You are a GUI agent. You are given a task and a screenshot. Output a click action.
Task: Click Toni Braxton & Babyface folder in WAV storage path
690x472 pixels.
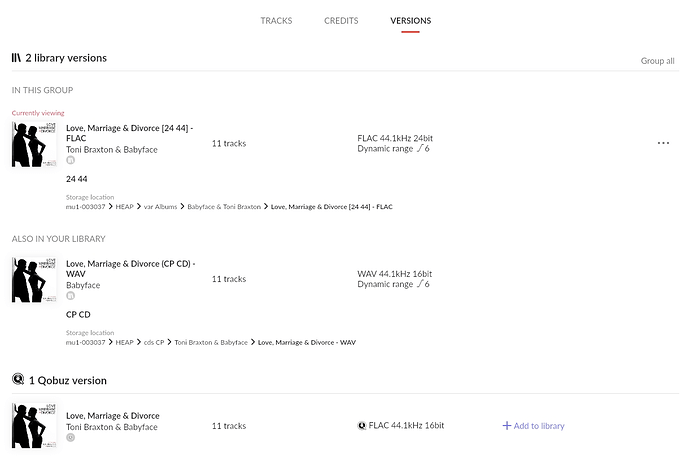click(211, 342)
